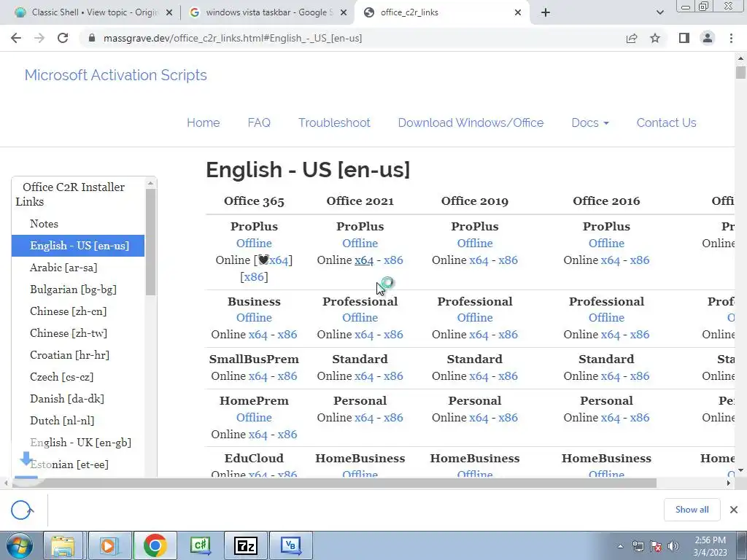Select Notes in the sidebar
This screenshot has width=747, height=560.
pos(44,224)
